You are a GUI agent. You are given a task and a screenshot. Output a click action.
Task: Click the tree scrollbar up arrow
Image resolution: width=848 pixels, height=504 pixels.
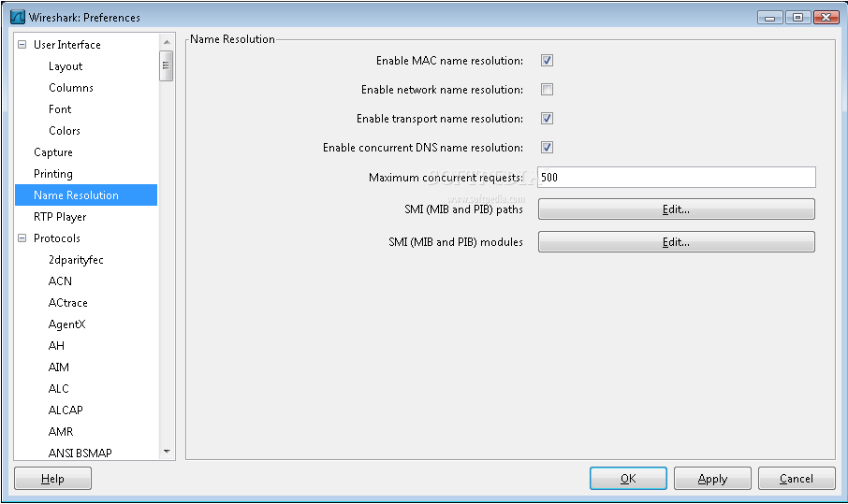pos(167,41)
